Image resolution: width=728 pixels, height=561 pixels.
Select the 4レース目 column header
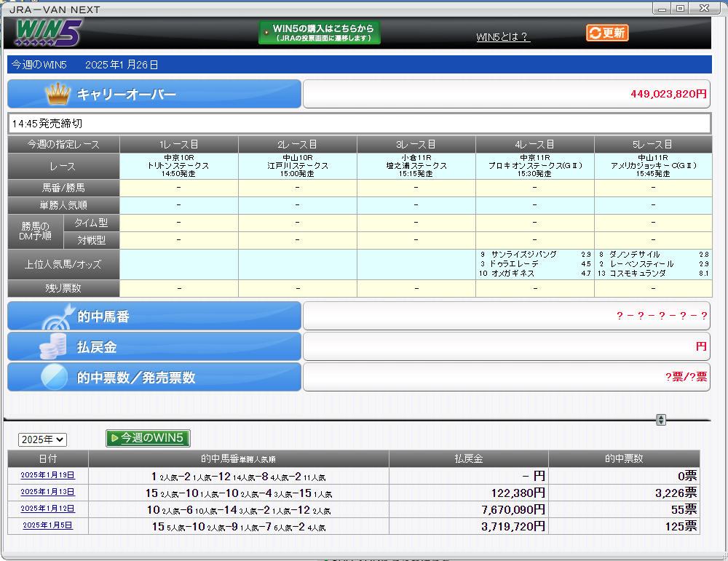pos(535,144)
